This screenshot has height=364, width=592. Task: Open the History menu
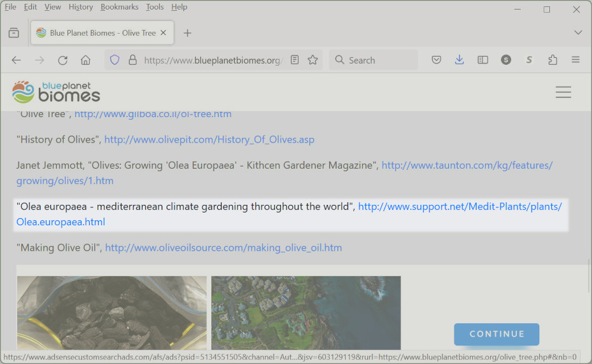[x=81, y=7]
